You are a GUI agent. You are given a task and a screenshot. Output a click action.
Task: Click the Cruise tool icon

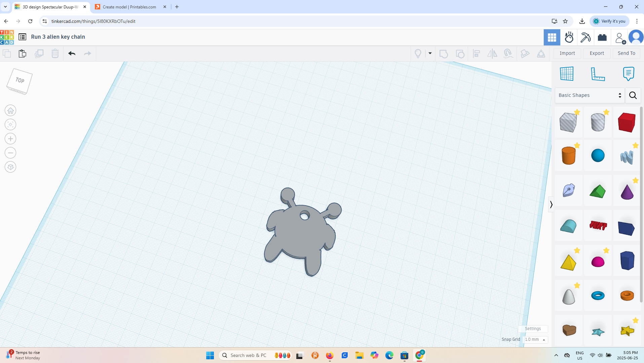[508, 53]
